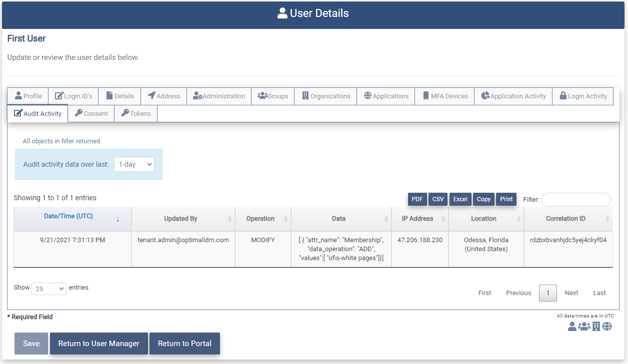Click sort arrows on Correlation ID column
The image size is (628, 364).
[x=607, y=219]
